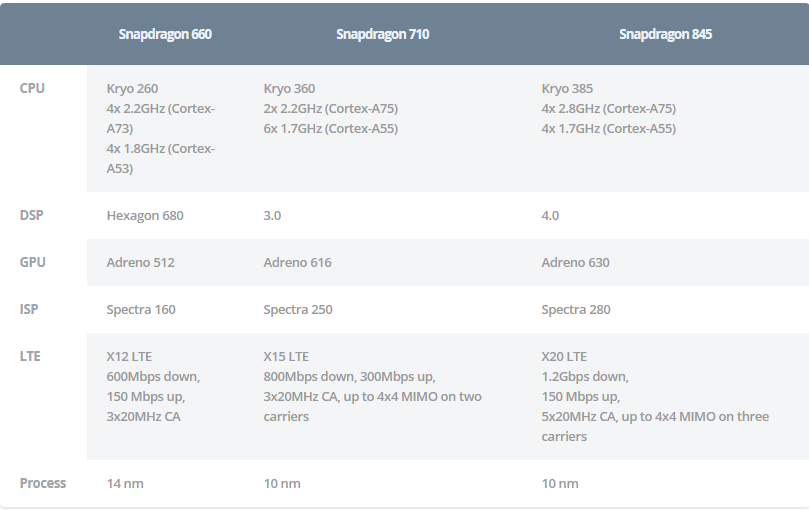The height and width of the screenshot is (510, 809).
Task: Select the GPU row label
Action: pyautogui.click(x=33, y=262)
